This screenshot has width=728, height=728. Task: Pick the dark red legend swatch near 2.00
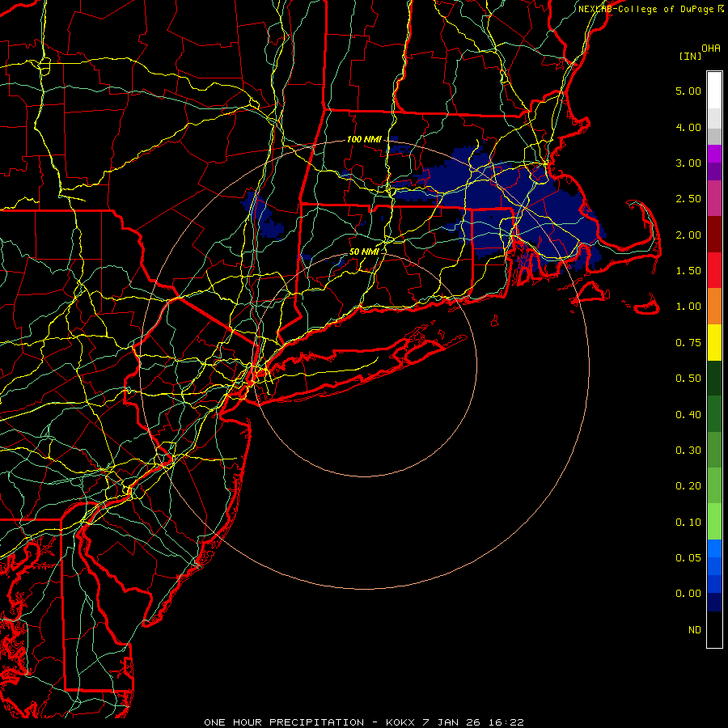714,235
